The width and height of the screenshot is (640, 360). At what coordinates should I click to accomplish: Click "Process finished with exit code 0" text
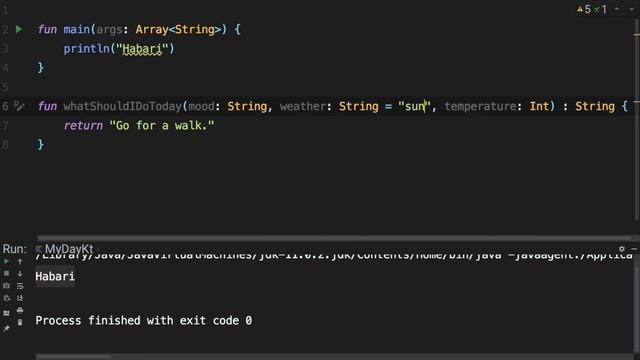[144, 320]
